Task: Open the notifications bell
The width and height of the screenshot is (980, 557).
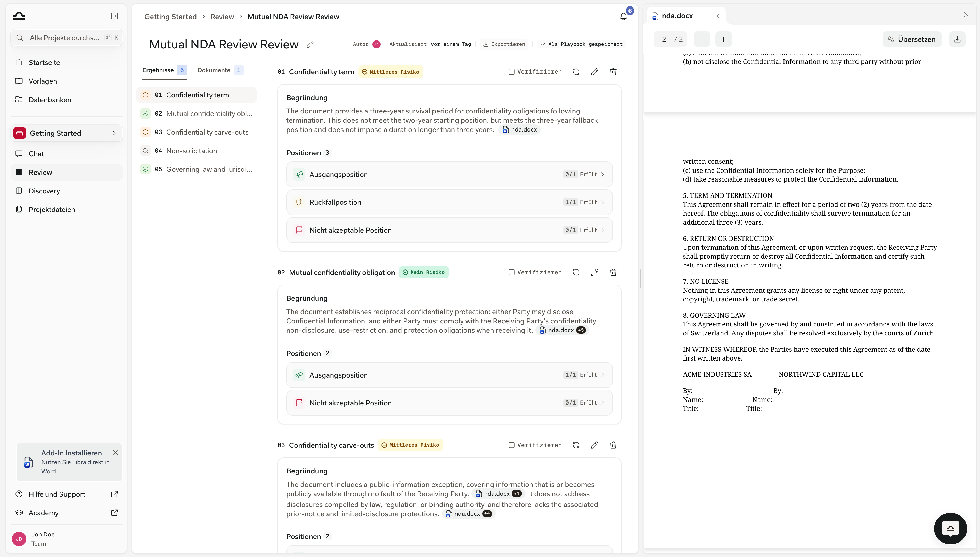Action: tap(623, 17)
